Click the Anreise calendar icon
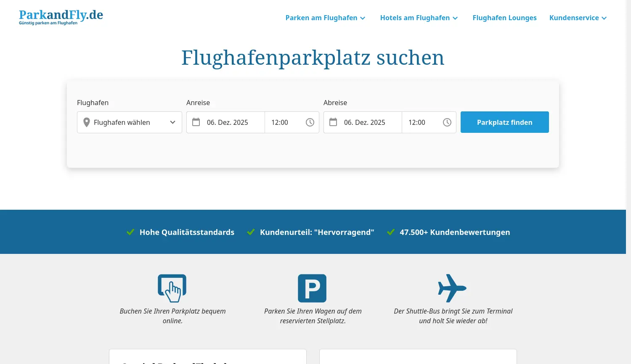Viewport: 631px width, 364px height. (x=196, y=121)
